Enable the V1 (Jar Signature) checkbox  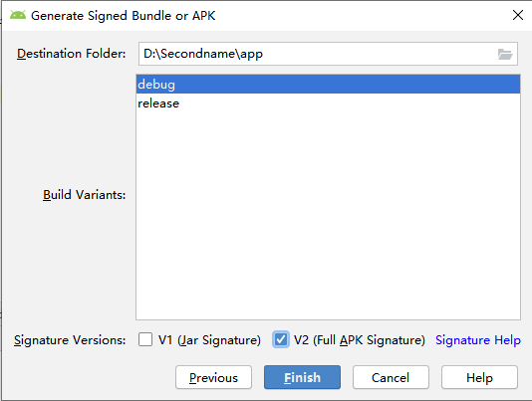pyautogui.click(x=145, y=339)
